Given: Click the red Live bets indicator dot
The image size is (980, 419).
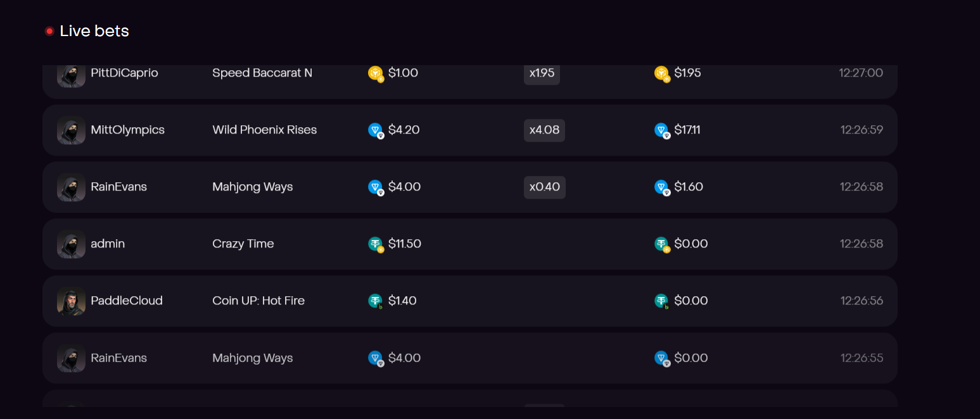Looking at the screenshot, I should click(x=49, y=31).
